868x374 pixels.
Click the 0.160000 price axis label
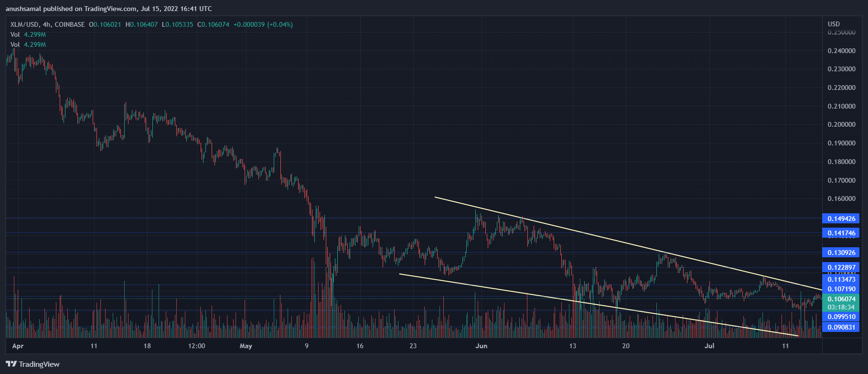841,198
